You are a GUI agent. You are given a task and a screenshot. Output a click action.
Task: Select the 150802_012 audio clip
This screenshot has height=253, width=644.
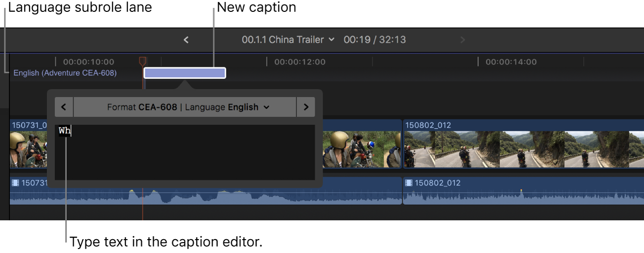(523, 191)
